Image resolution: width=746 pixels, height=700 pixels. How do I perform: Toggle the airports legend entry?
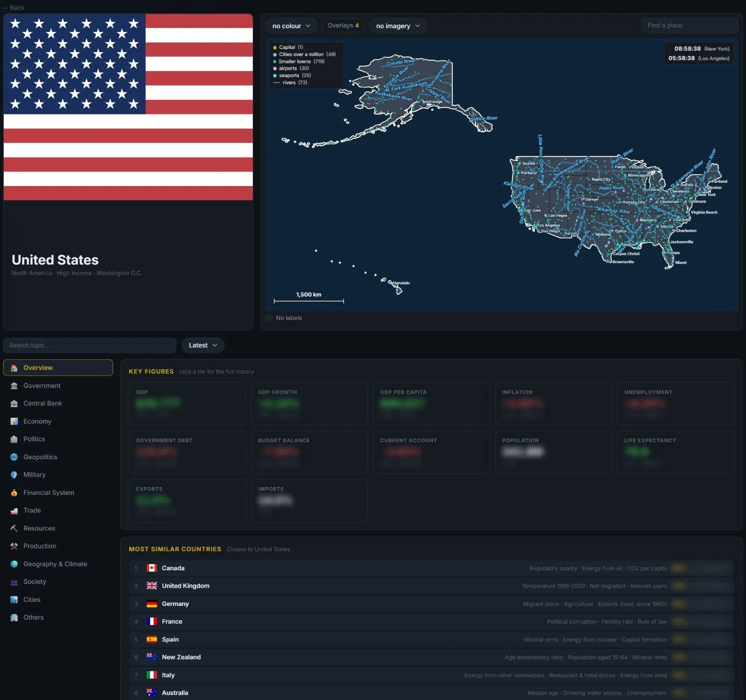(x=291, y=68)
